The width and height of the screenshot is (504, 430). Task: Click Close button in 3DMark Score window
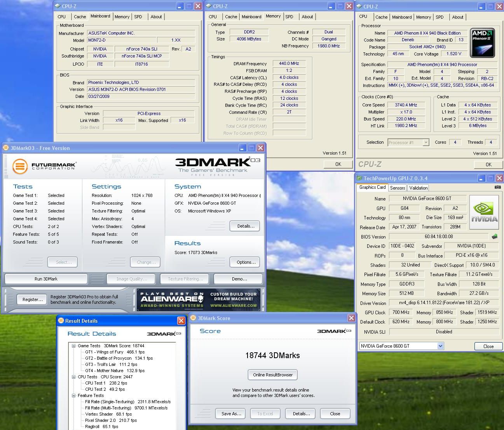tap(335, 414)
